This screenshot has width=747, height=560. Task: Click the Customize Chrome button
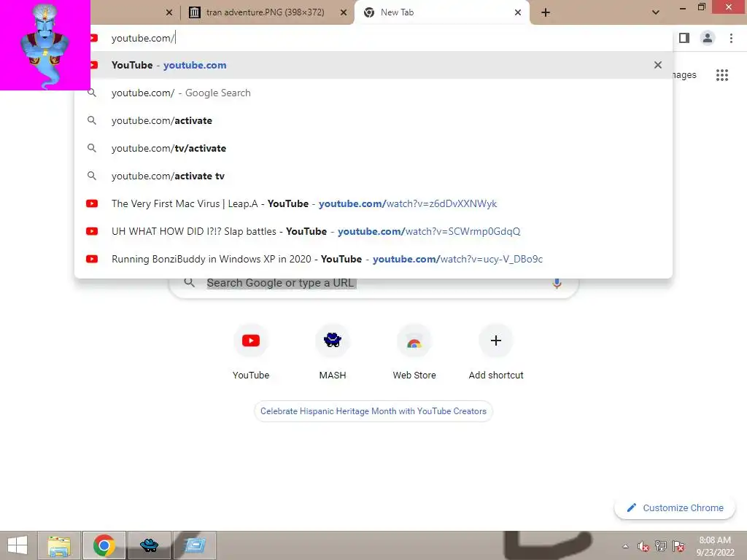pos(675,507)
